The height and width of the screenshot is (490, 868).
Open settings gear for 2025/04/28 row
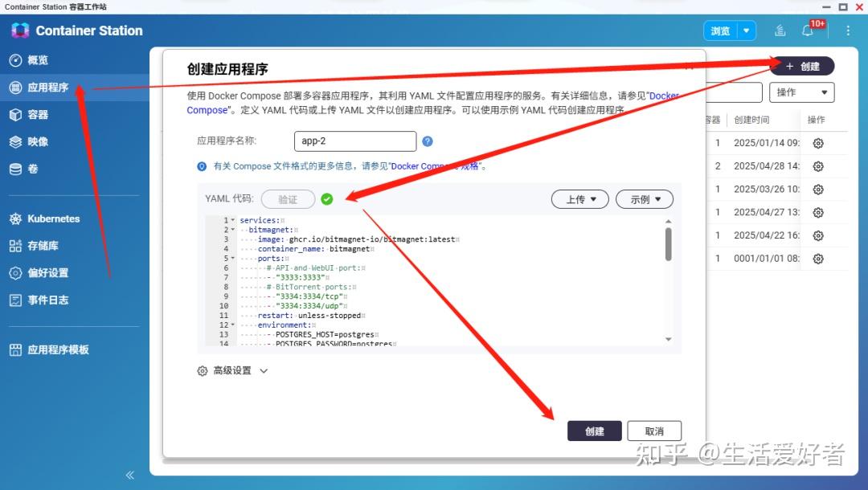pyautogui.click(x=818, y=166)
